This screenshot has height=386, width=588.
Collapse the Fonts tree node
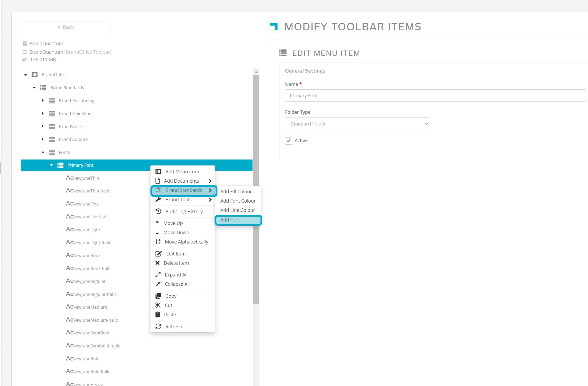[x=43, y=152]
